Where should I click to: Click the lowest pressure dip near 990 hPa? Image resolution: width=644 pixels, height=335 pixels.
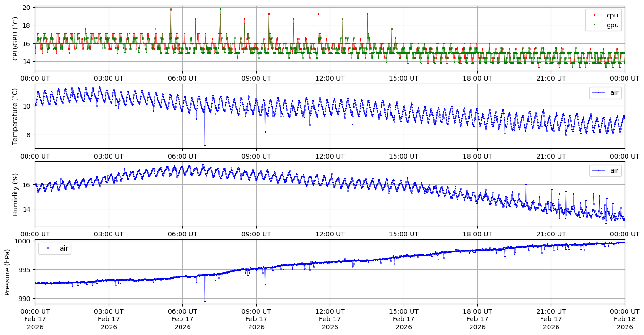pos(205,301)
